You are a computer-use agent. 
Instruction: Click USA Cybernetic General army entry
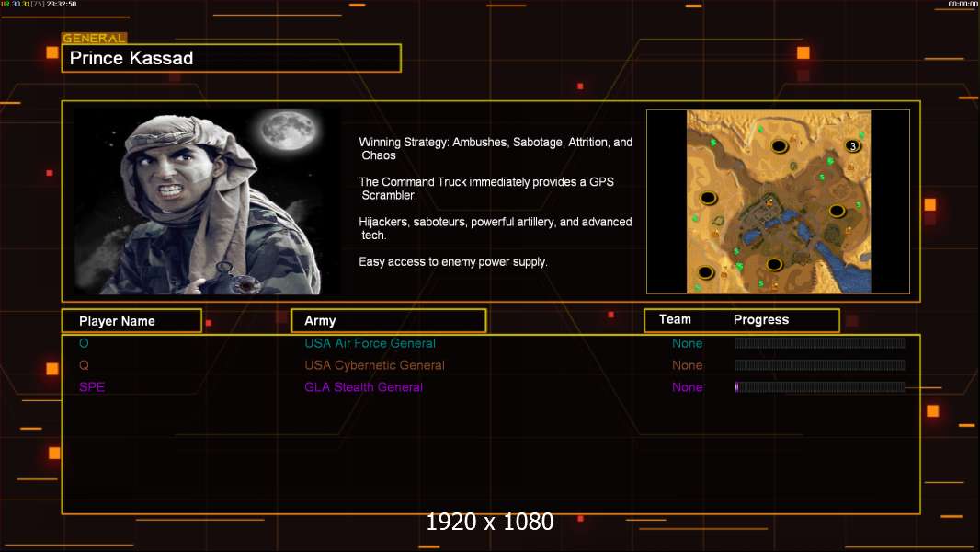pyautogui.click(x=374, y=365)
